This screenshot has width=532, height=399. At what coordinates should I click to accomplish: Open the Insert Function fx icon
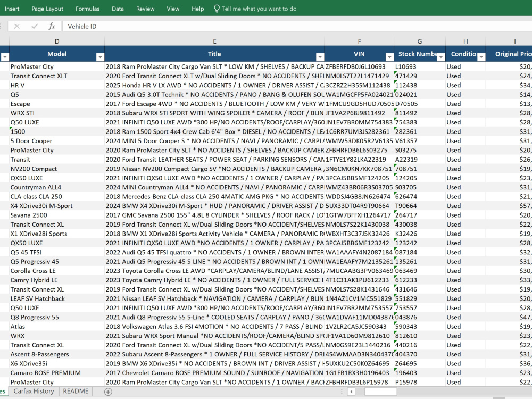click(x=52, y=26)
